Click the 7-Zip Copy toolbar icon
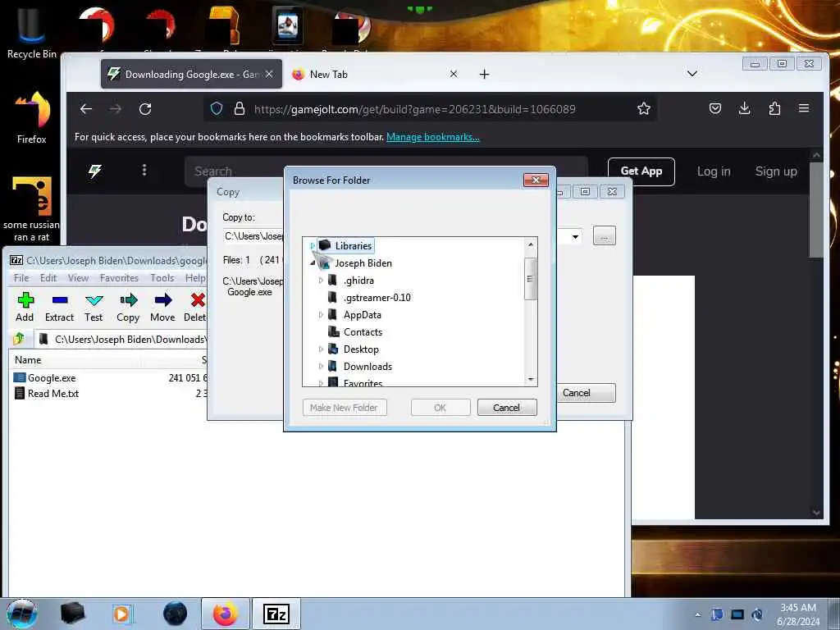Viewport: 840px width, 630px height. pyautogui.click(x=128, y=300)
